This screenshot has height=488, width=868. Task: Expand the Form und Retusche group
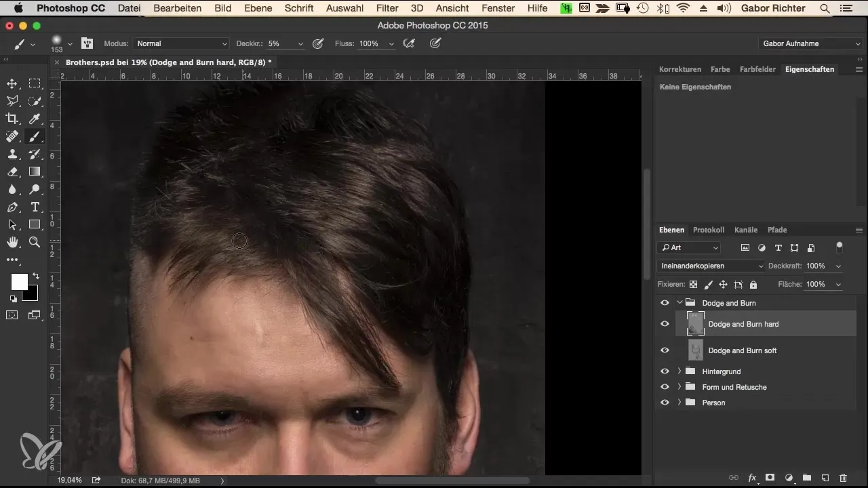click(679, 387)
